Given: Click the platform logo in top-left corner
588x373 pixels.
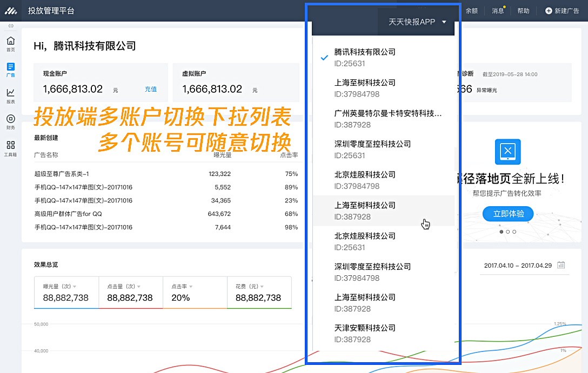Looking at the screenshot, I should (11, 11).
